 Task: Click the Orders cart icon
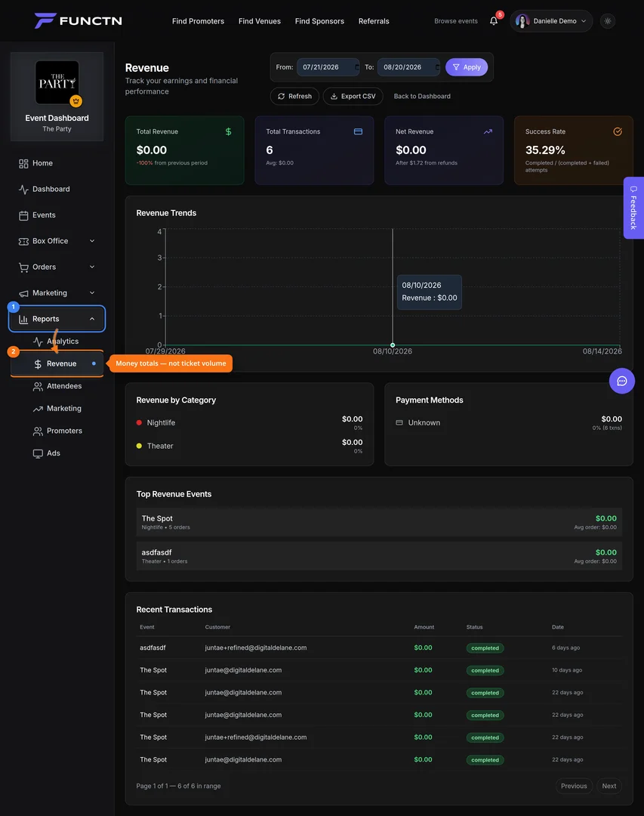point(23,267)
